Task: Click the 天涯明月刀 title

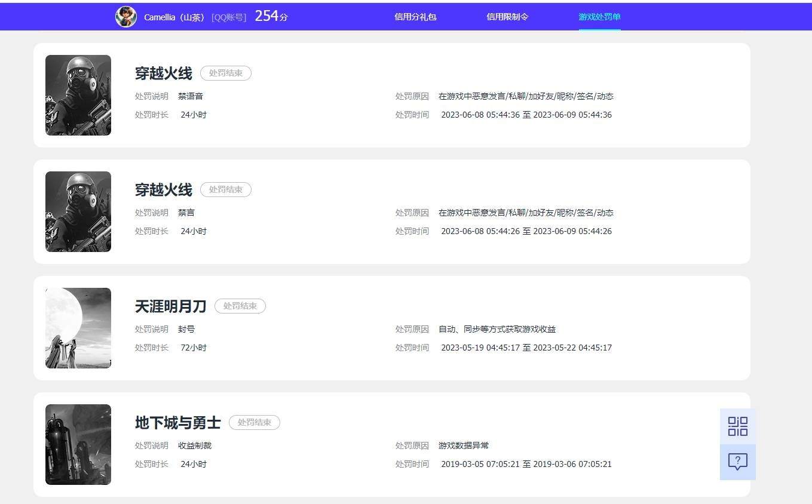Action: [171, 306]
